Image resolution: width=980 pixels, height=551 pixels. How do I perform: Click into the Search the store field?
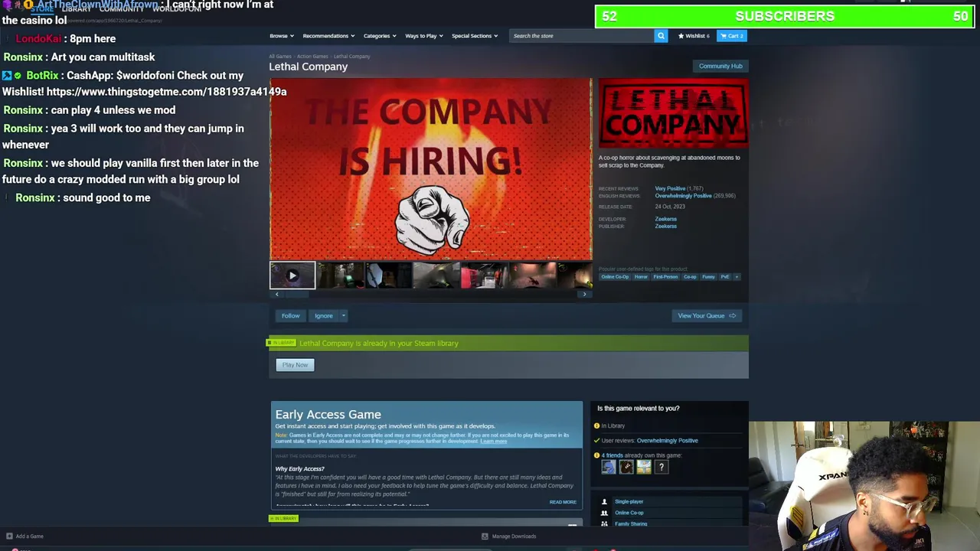[x=582, y=36]
